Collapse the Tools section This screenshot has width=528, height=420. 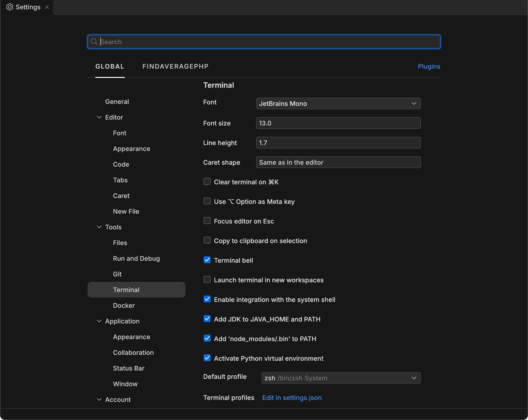click(x=99, y=227)
